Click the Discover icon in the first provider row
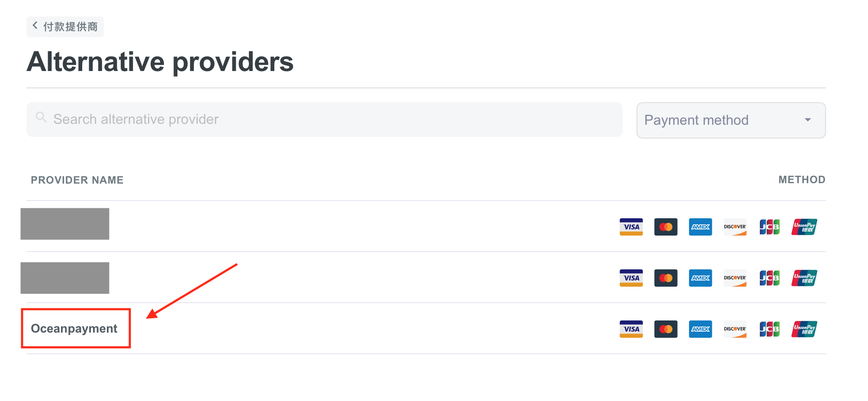The image size is (868, 401). pos(735,227)
